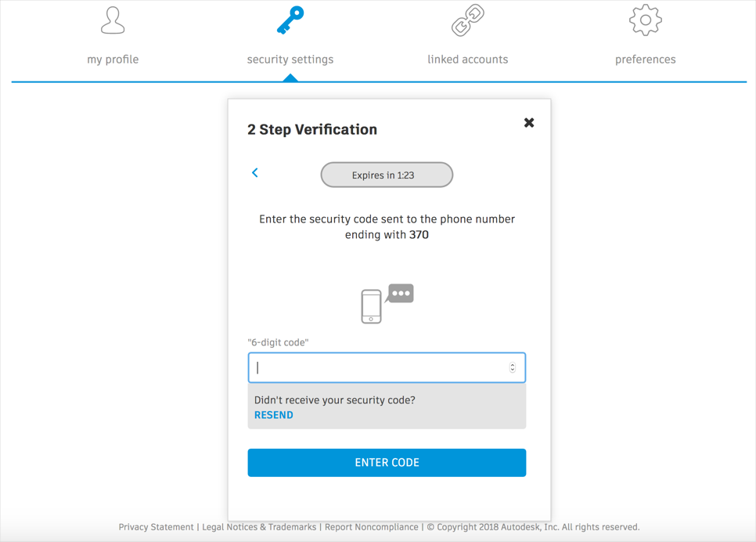Open the Privacy Statement link
Viewport: 756px width, 542px height.
[156, 527]
